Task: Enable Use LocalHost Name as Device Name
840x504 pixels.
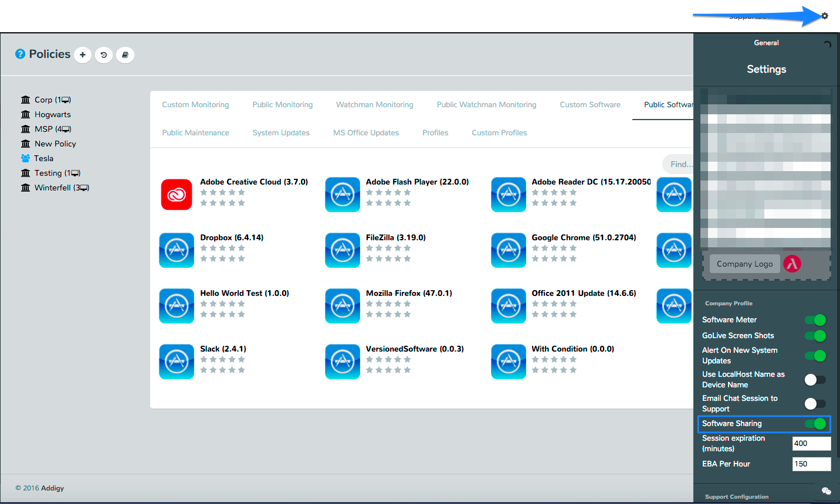Action: (815, 380)
